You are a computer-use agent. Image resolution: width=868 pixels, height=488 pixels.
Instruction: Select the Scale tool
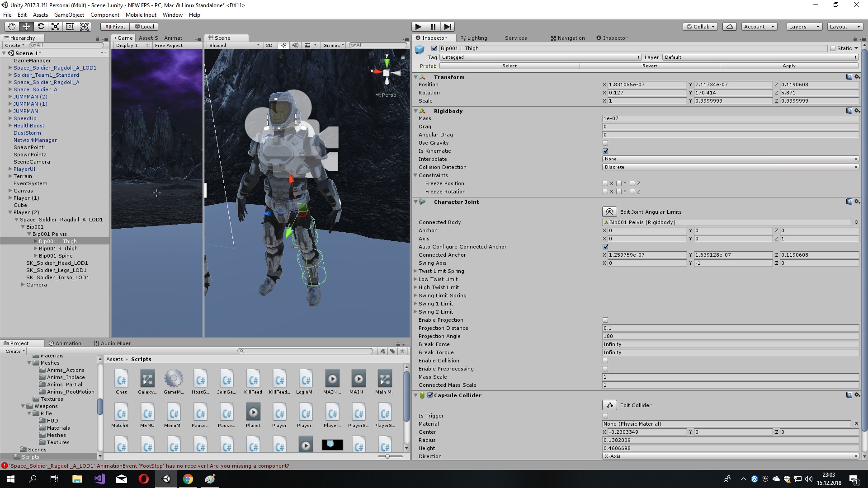(55, 27)
